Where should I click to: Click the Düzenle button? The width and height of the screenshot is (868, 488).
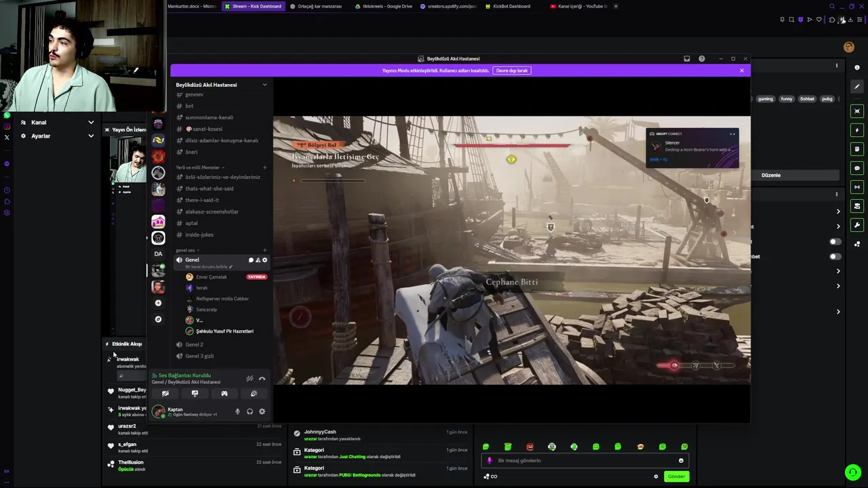tap(771, 176)
